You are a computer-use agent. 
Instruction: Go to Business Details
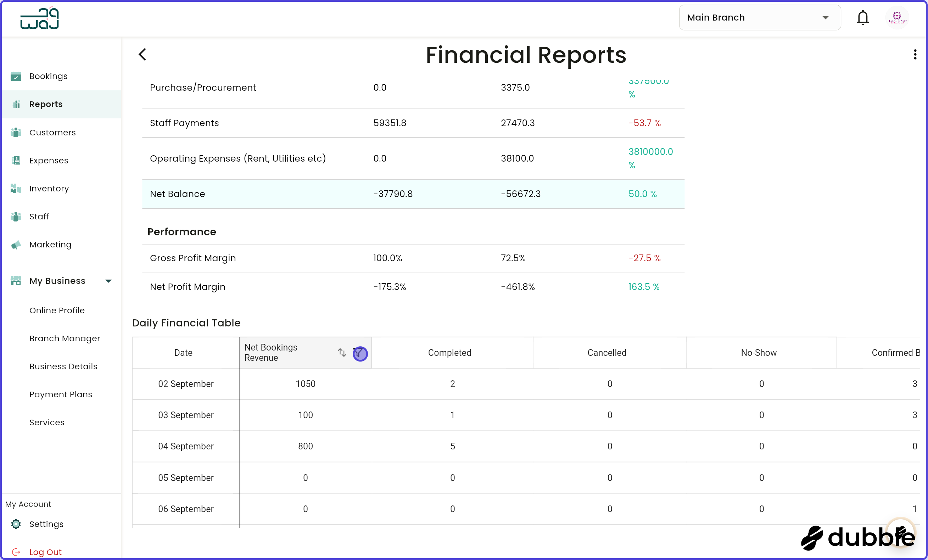[63, 366]
